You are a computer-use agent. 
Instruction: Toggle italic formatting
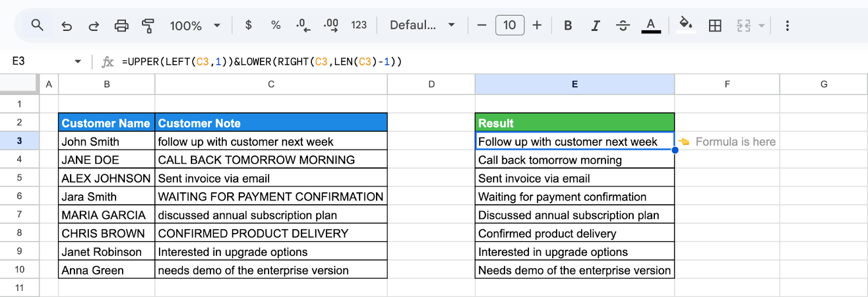(x=595, y=25)
